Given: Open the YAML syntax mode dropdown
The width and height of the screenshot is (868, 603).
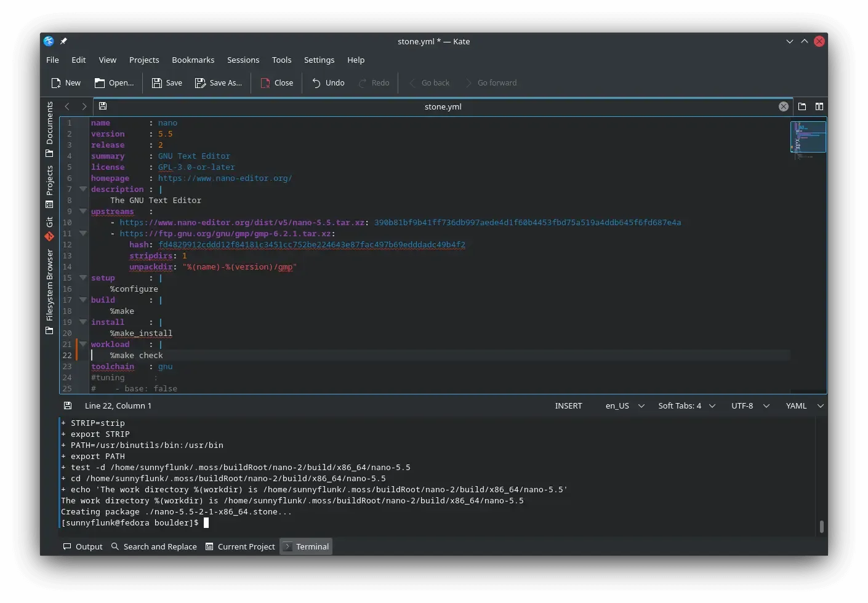Looking at the screenshot, I should click(804, 406).
